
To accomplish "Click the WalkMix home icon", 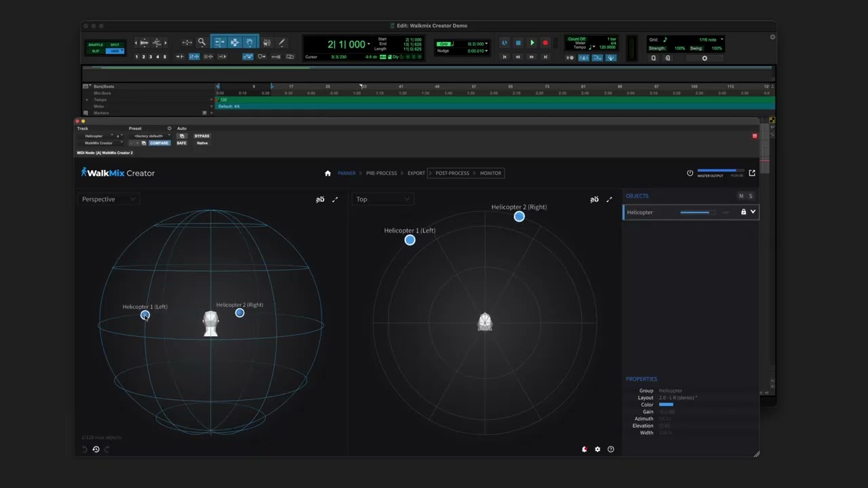I will click(328, 173).
